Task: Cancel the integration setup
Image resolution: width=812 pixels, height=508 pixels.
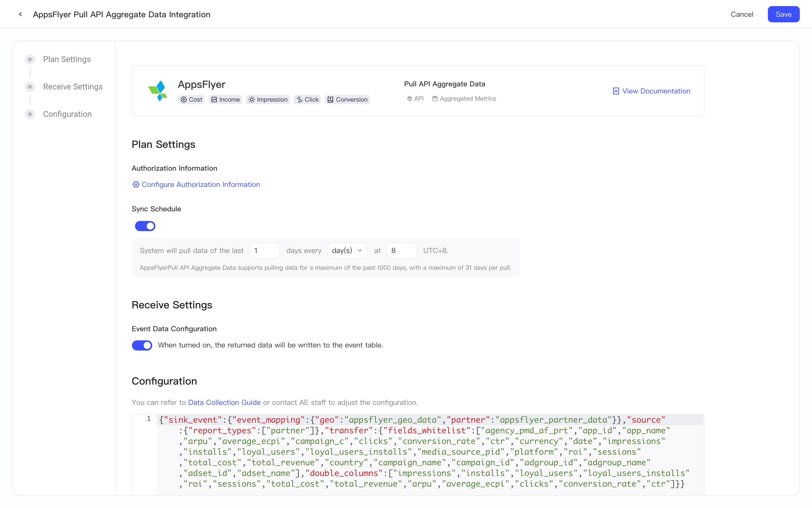Action: pyautogui.click(x=742, y=14)
